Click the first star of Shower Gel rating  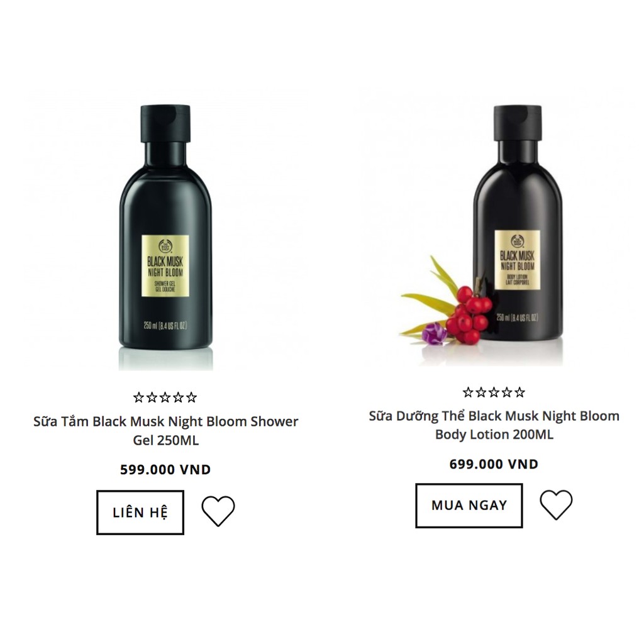point(139,397)
